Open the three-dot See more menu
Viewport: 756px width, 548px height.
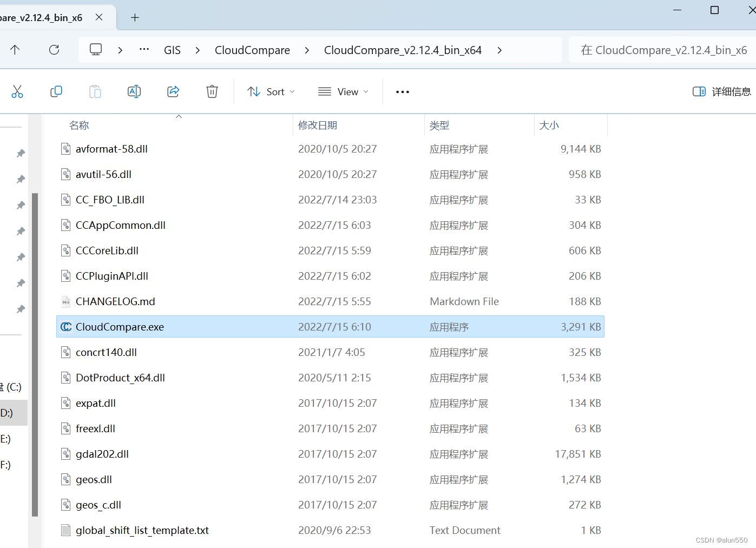coord(403,92)
